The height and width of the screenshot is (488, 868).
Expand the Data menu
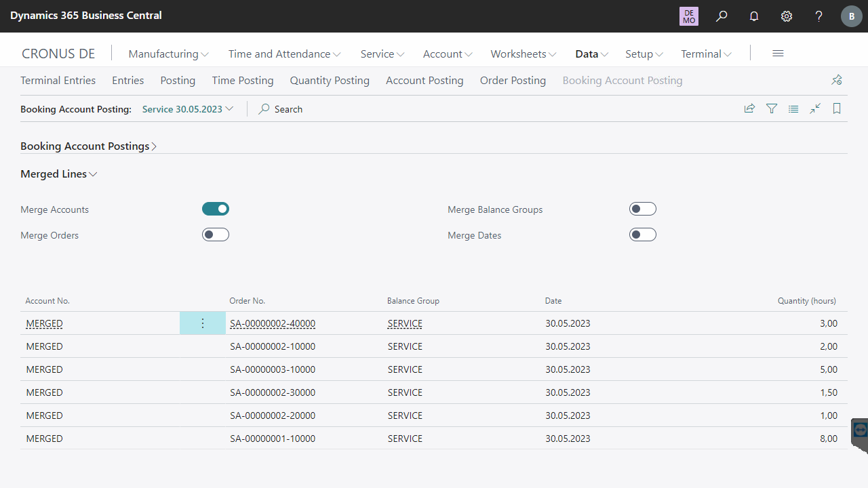click(592, 54)
